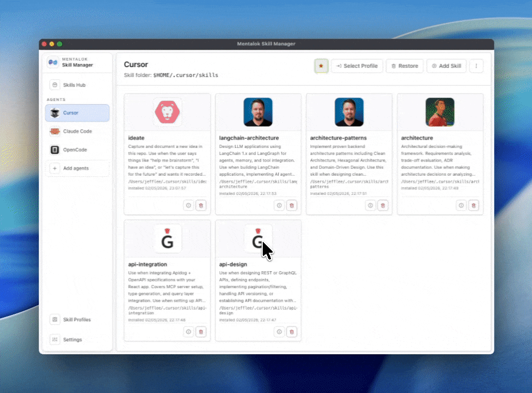
Task: Click the langchain-architecture author avatar
Action: pos(258,112)
